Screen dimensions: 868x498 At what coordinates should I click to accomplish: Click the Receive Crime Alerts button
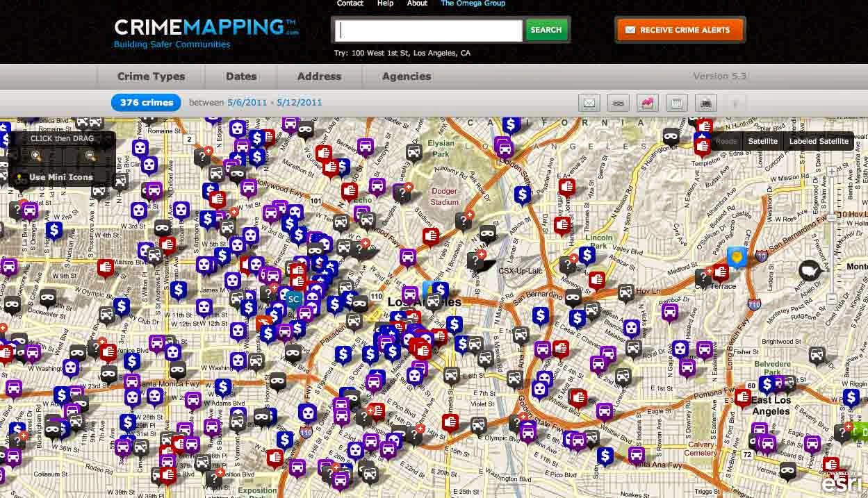coord(679,30)
